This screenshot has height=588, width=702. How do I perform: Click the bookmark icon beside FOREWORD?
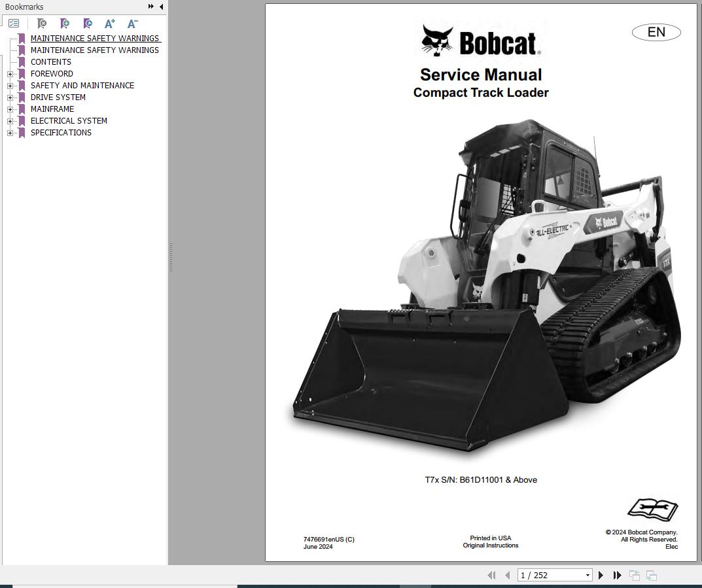pos(22,74)
